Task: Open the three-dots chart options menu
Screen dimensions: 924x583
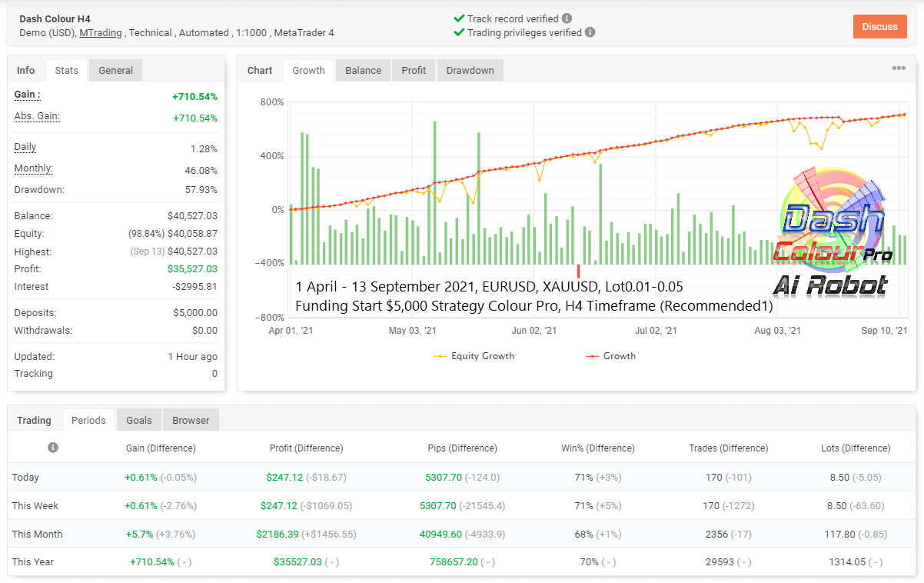Action: pyautogui.click(x=899, y=68)
